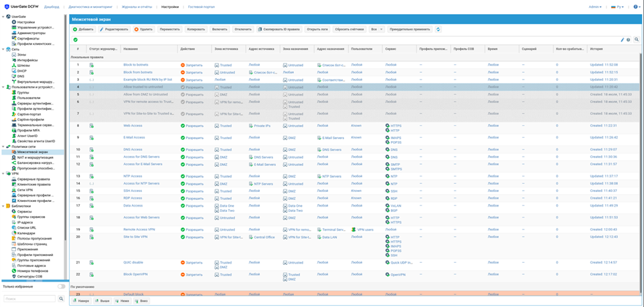Open the Admin user dropdown
Screen dimensions: 644x307
pos(594,7)
